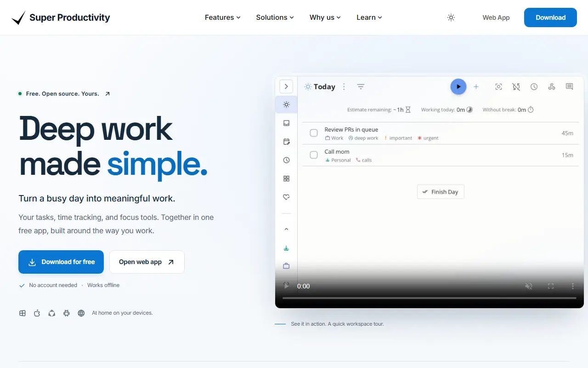Open the Web App link in the header
Image resolution: width=588 pixels, height=368 pixels.
496,17
